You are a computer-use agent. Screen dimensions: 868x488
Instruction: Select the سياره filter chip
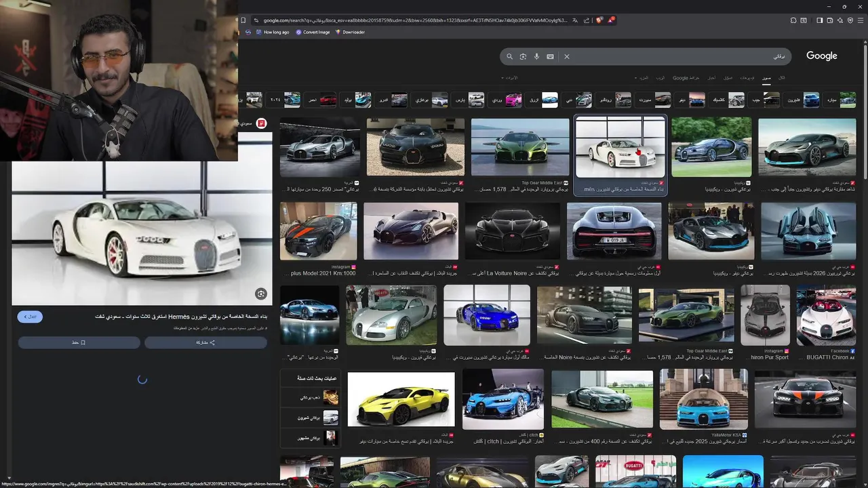pos(840,100)
